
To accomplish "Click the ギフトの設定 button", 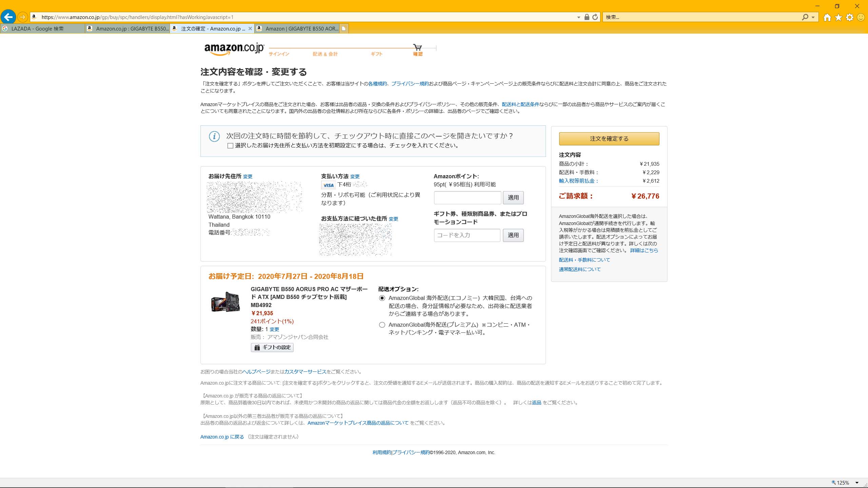I will tap(272, 347).
